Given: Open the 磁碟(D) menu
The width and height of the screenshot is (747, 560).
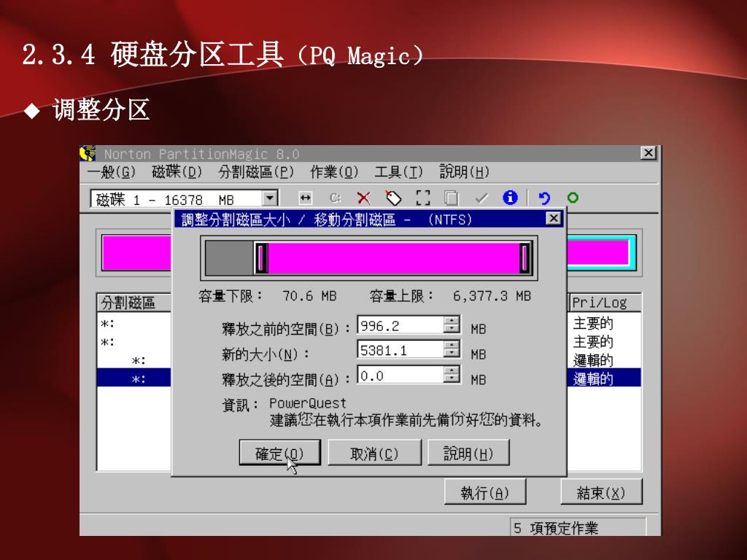Looking at the screenshot, I should pos(177,172).
